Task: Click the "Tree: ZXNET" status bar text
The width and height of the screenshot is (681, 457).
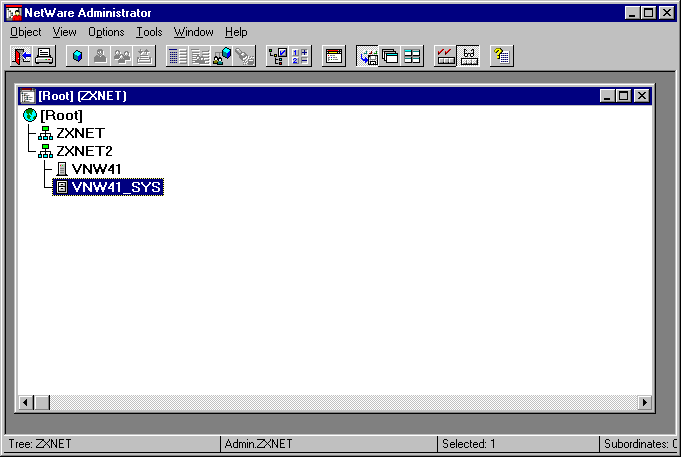Action: click(x=40, y=444)
